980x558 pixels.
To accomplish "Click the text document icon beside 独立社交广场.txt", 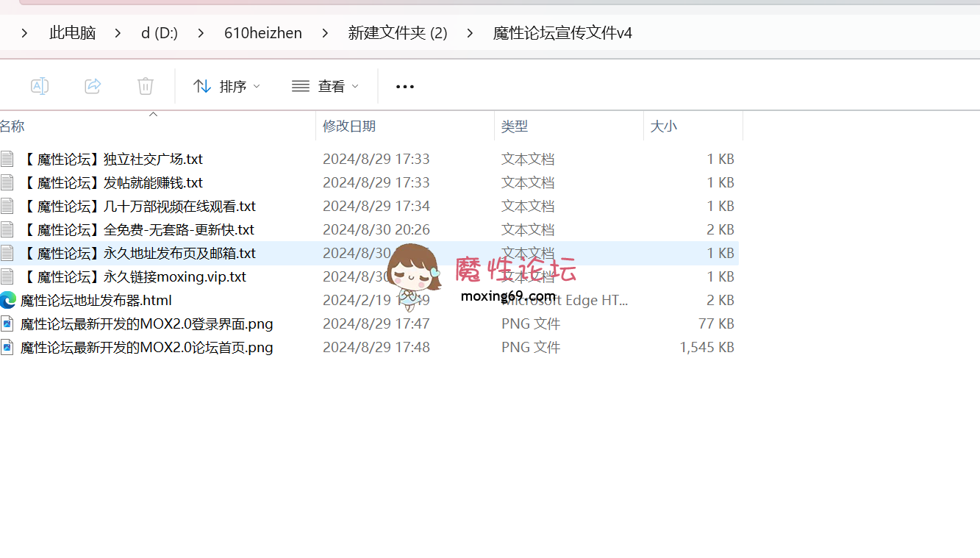I will click(x=7, y=159).
